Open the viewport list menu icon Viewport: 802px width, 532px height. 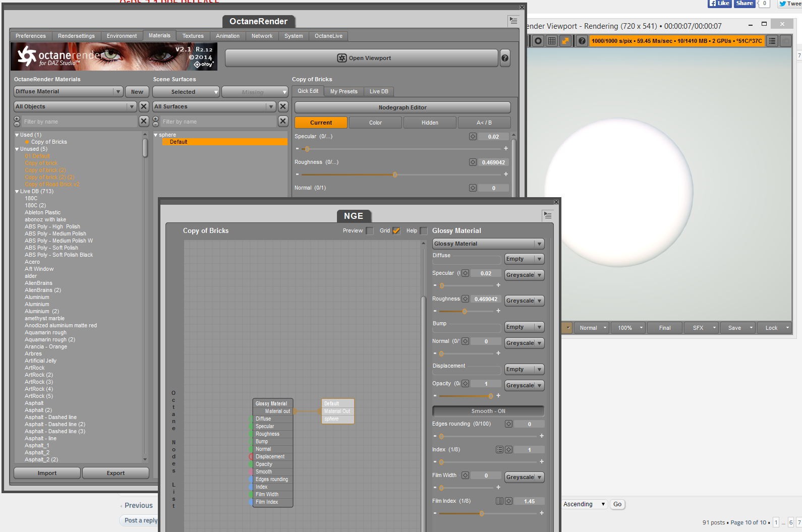pos(772,41)
